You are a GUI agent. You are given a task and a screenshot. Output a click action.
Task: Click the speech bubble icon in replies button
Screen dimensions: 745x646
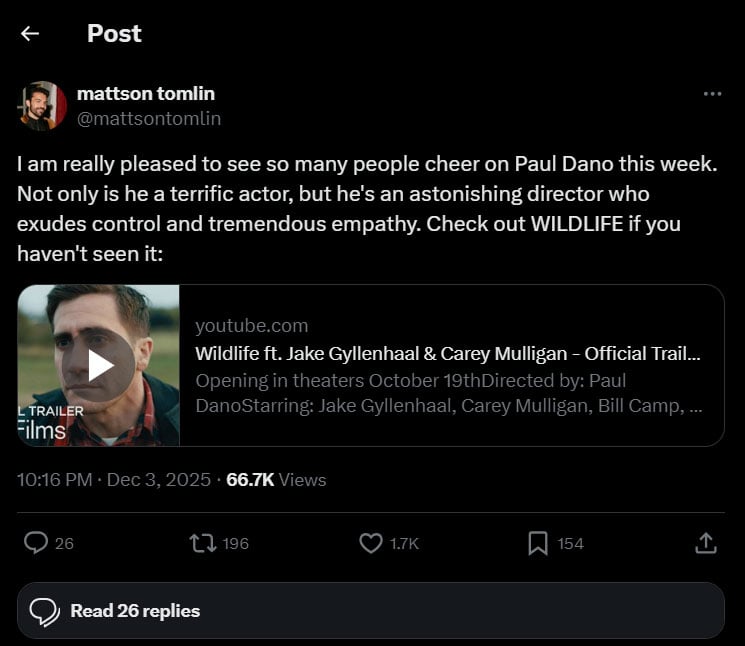[x=45, y=611]
